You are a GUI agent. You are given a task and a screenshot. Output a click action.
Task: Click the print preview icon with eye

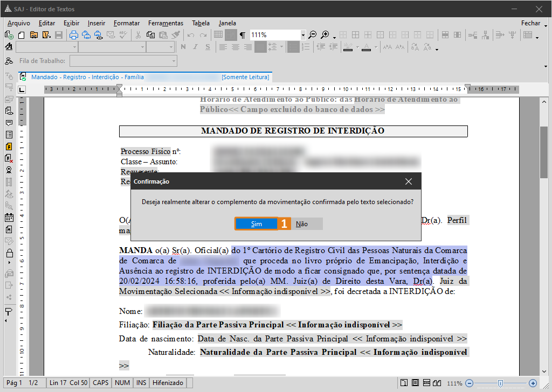tap(99, 35)
